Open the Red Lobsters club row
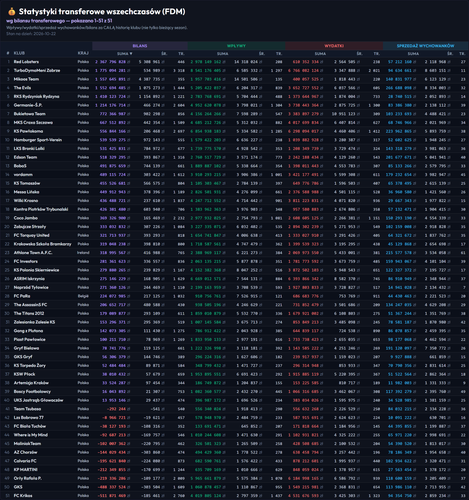The width and height of the screenshot is (469, 500). 234,62
